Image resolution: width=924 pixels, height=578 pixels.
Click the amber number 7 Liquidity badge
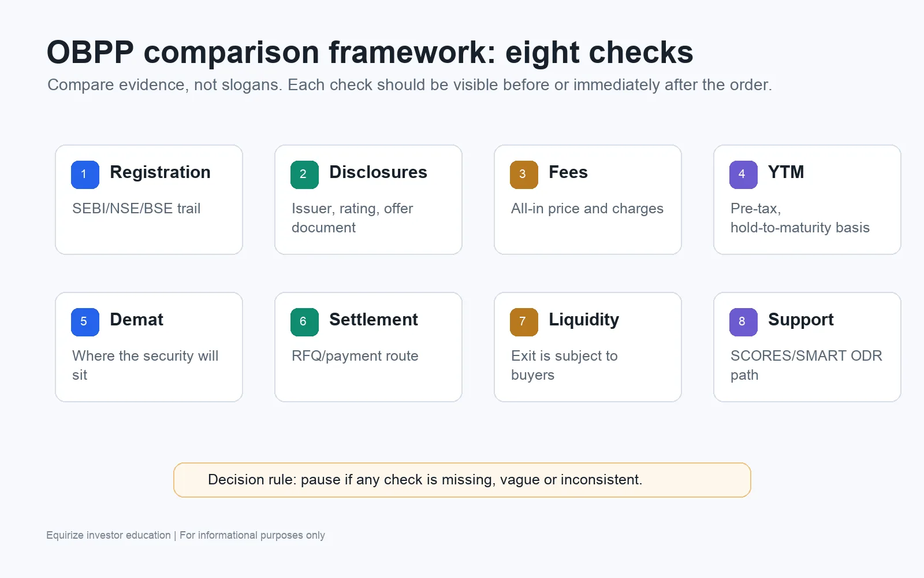click(x=524, y=322)
